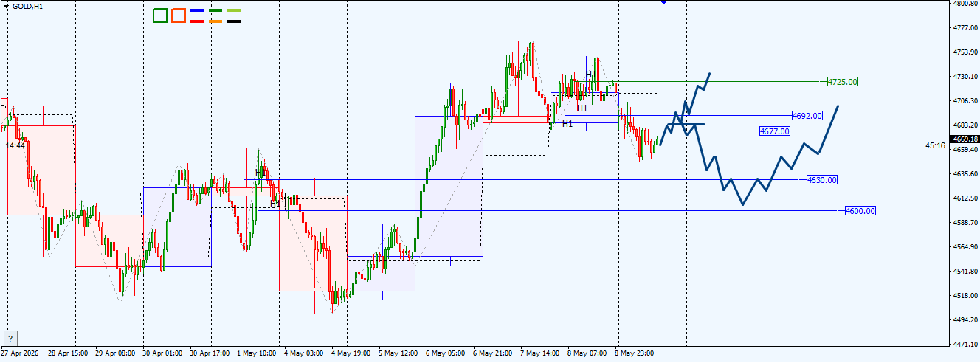Select the blue line swatch
Image resolution: width=980 pixels, height=363 pixels.
[x=197, y=11]
